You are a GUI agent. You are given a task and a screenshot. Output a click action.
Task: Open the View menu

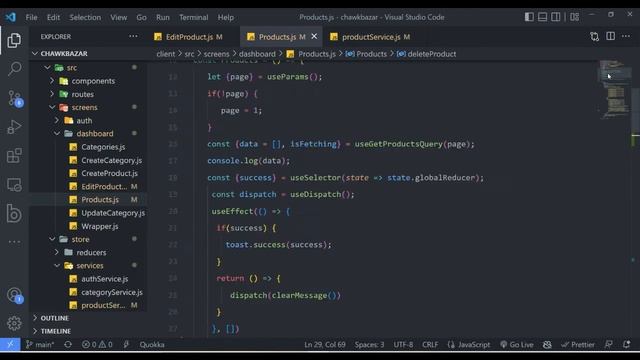[x=118, y=17]
